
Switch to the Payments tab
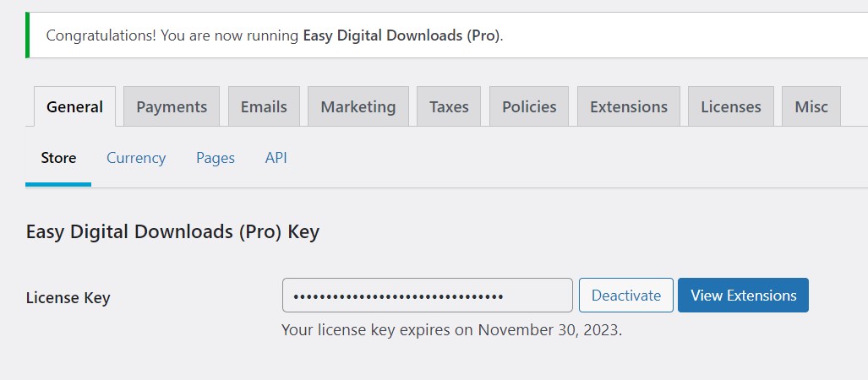click(172, 107)
